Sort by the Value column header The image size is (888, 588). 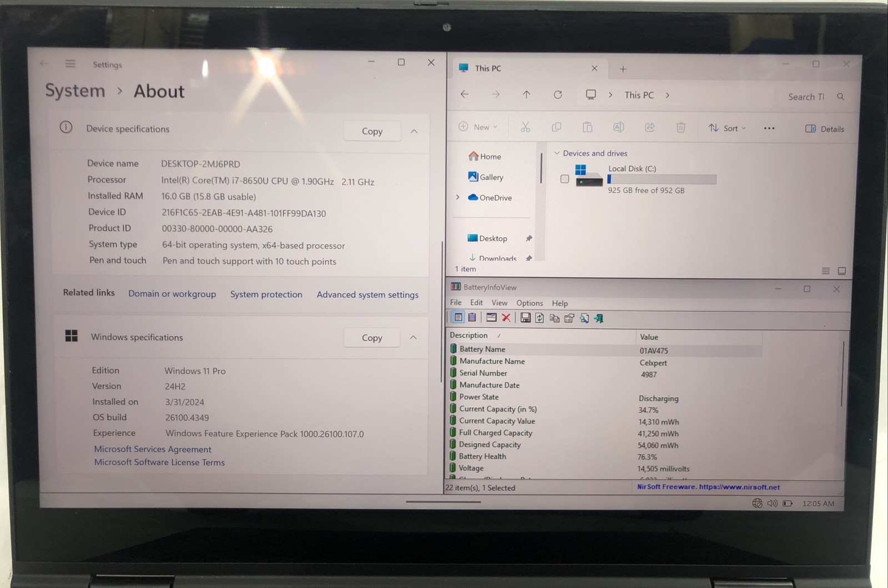tap(698, 337)
